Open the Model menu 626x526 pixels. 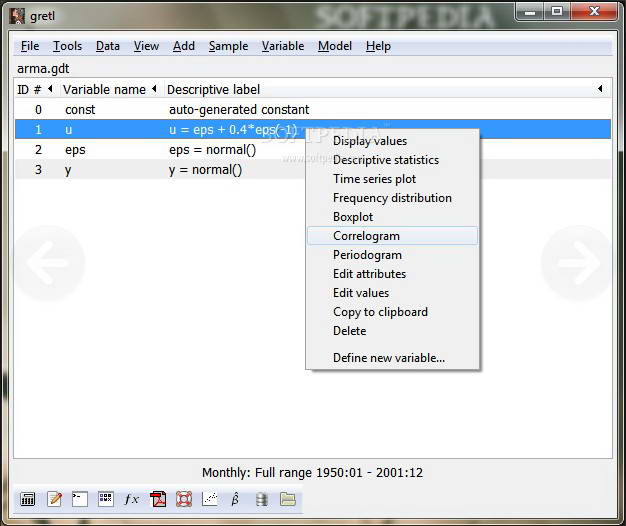coord(335,46)
